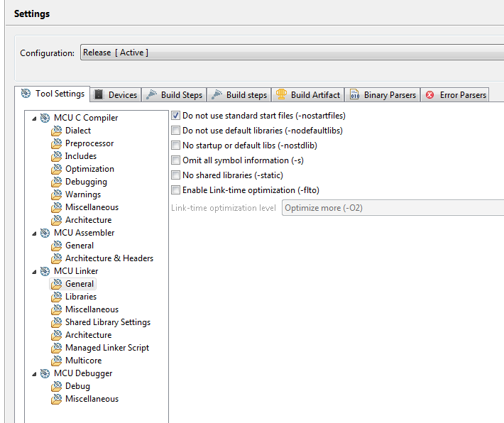The width and height of the screenshot is (504, 423).
Task: Go to the Error Parsers tab
Action: point(455,95)
